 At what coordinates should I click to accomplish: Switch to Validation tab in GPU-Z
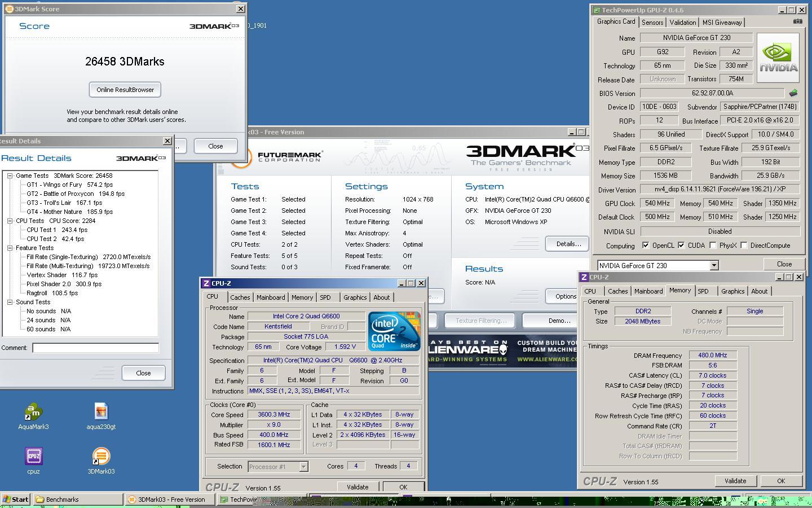tap(682, 23)
